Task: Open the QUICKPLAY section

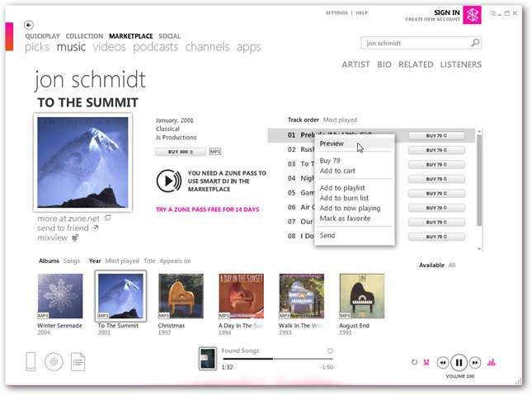Action: [42, 36]
